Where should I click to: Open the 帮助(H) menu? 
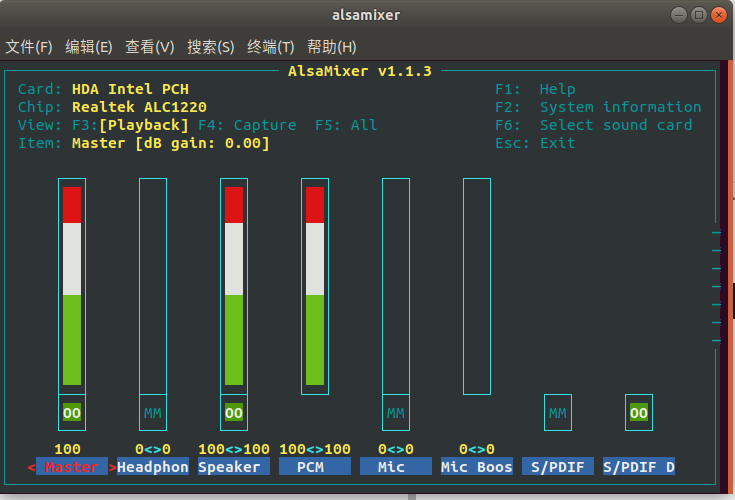pos(331,47)
